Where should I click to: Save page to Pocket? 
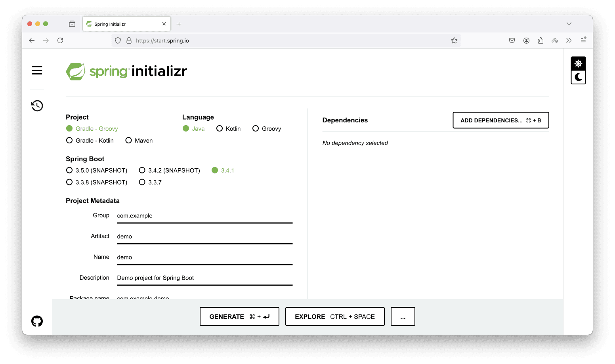point(512,40)
